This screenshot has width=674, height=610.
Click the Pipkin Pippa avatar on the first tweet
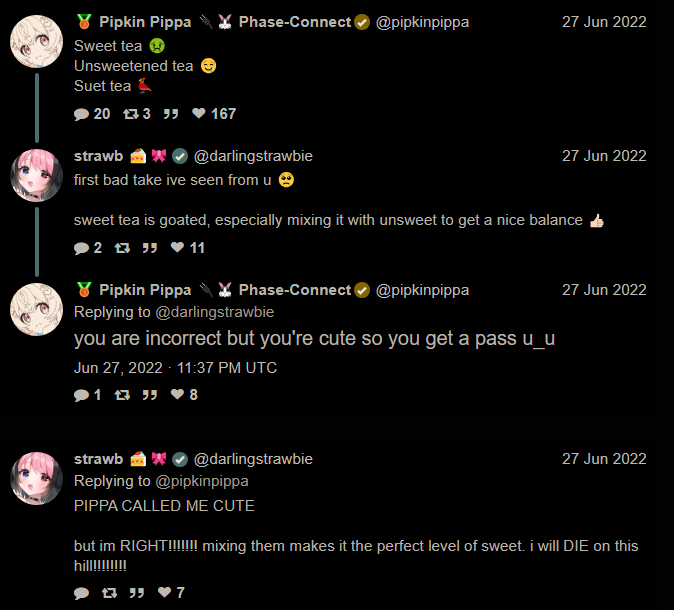coord(37,42)
